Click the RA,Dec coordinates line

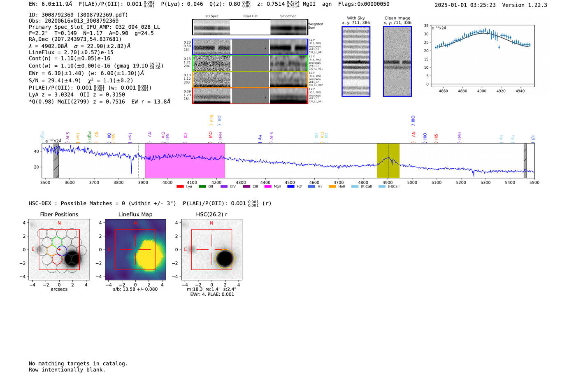click(75, 39)
